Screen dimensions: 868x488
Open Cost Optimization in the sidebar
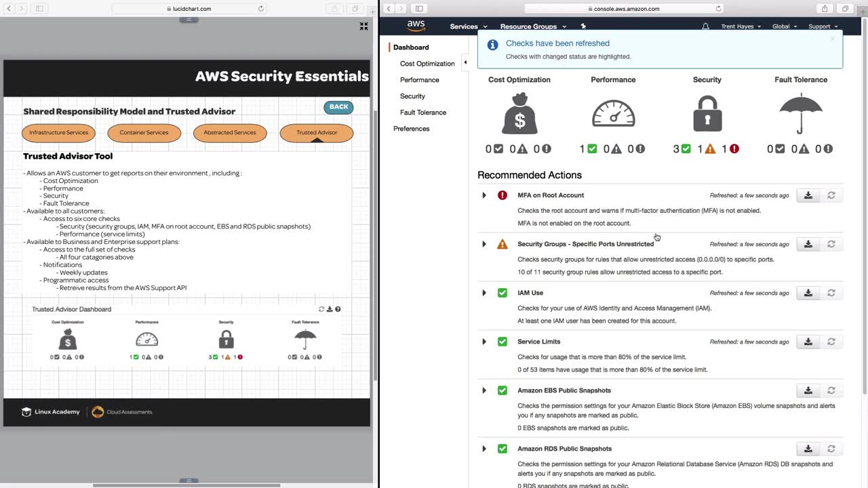427,64
